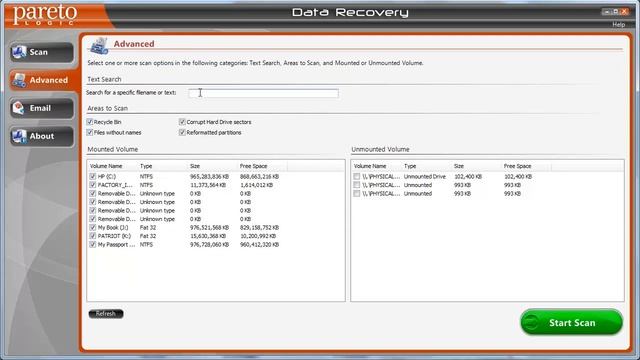640x360 pixels.
Task: Uncheck the FACTORY_I... volume
Action: (x=93, y=185)
